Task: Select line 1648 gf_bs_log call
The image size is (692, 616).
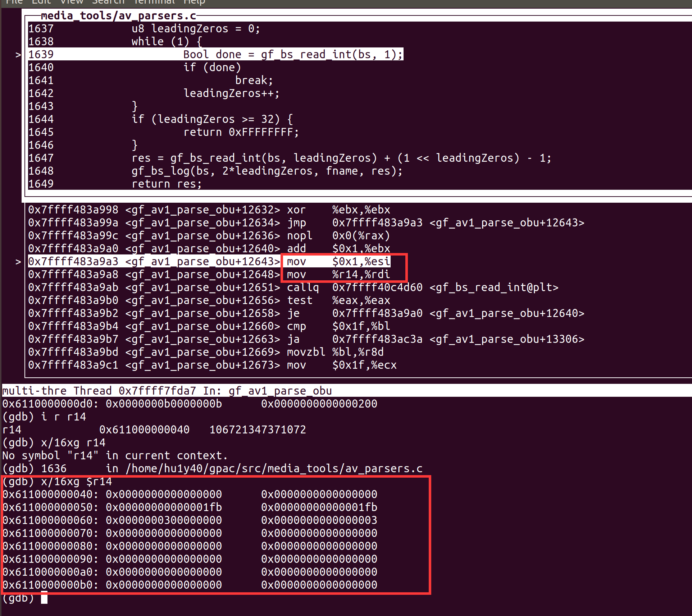Action: coord(215,171)
